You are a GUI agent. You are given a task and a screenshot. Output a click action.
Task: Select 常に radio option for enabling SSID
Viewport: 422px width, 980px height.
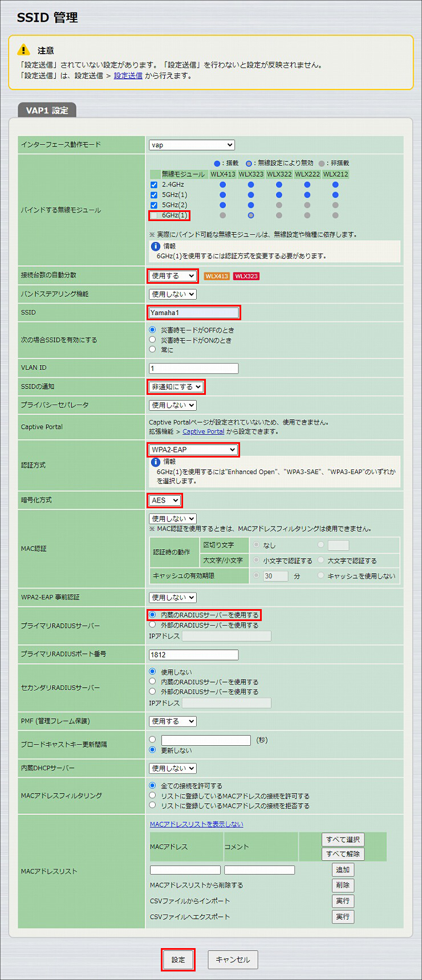click(152, 349)
